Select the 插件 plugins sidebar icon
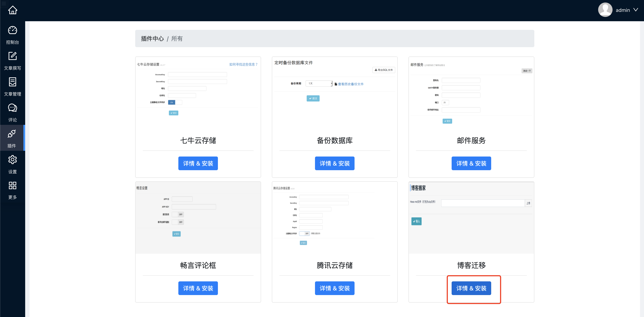The image size is (644, 317). coord(12,138)
